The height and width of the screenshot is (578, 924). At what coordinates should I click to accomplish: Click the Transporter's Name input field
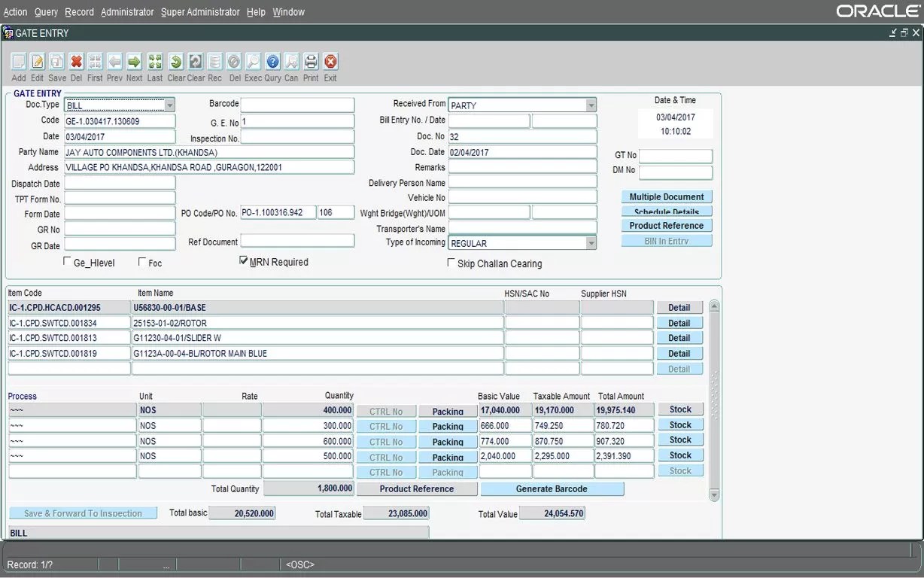[x=522, y=228]
